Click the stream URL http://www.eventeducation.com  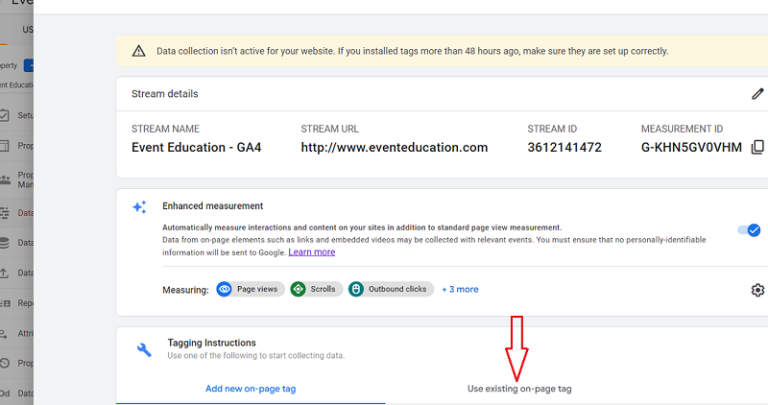pyautogui.click(x=394, y=147)
